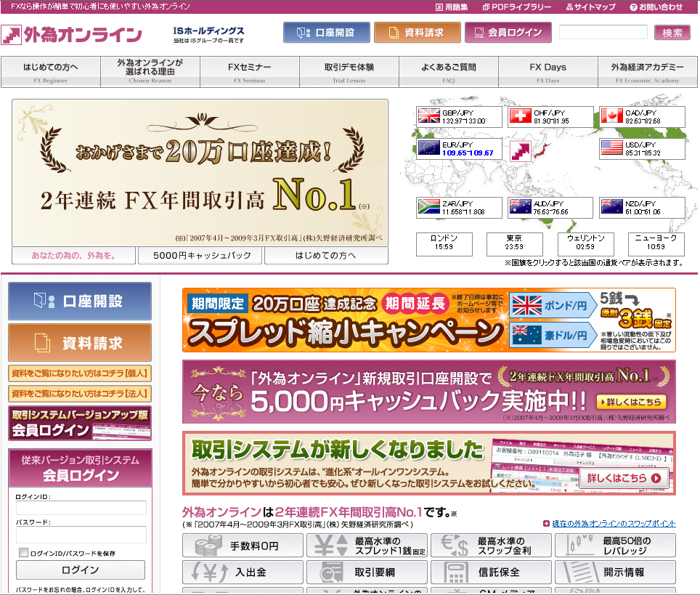Viewport: 700px width, 595px height.
Task: Click sidebar 口座開設 large button
Action: coord(80,301)
